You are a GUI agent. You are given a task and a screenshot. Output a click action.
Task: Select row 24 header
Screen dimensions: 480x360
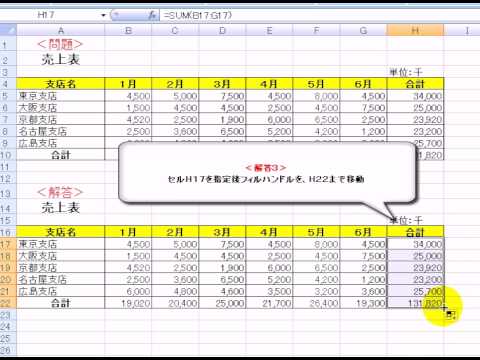(8, 327)
